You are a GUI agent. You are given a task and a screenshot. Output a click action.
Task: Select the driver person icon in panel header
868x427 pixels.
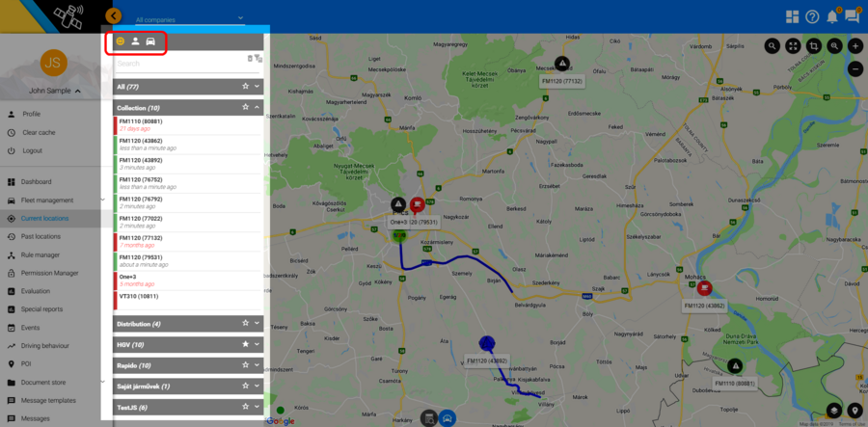(x=136, y=41)
